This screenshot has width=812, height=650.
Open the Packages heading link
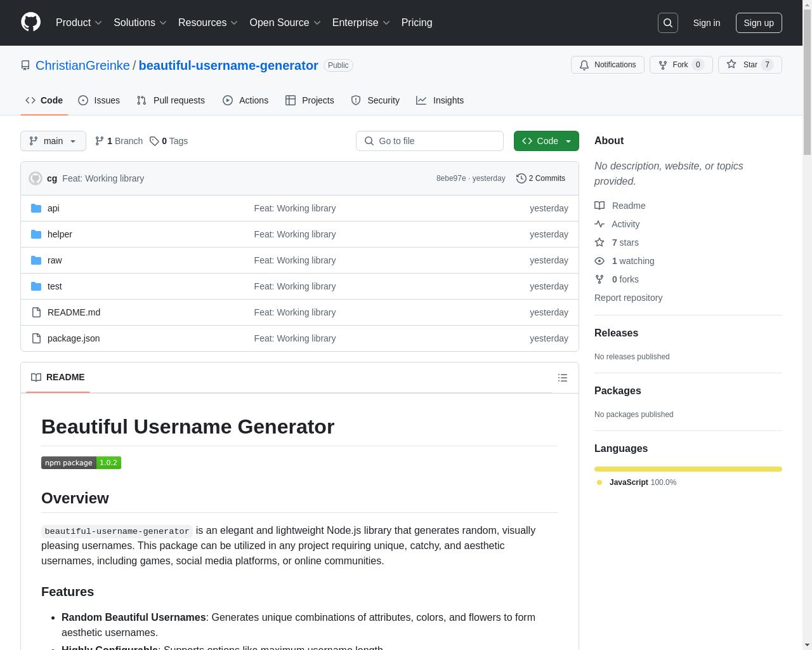617,391
